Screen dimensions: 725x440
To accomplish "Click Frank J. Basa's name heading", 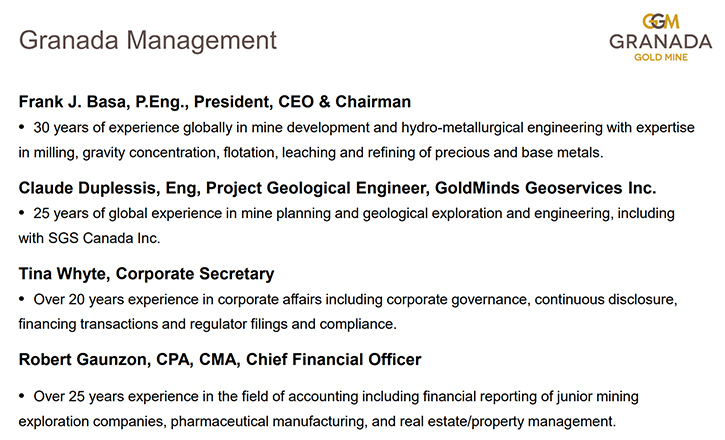I will click(x=215, y=102).
